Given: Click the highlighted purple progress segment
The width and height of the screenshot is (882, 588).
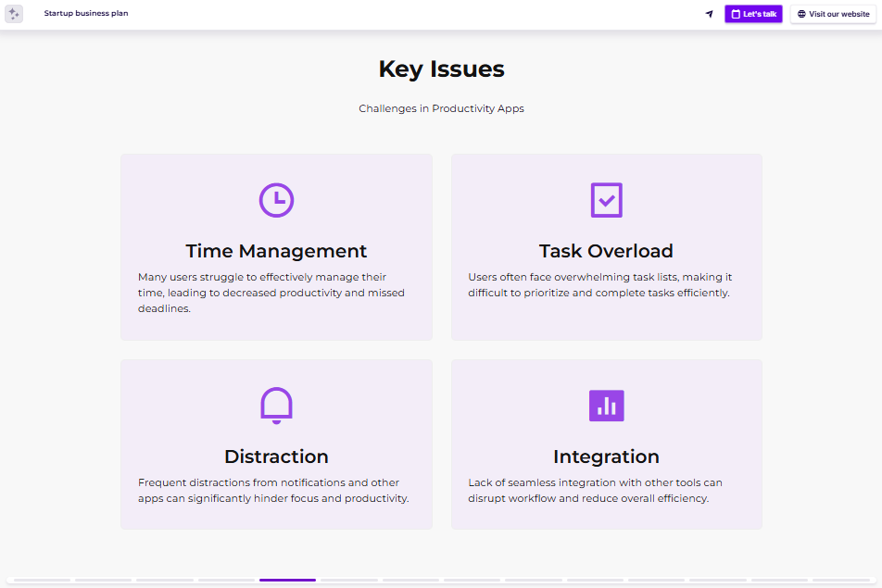Looking at the screenshot, I should click(x=287, y=580).
